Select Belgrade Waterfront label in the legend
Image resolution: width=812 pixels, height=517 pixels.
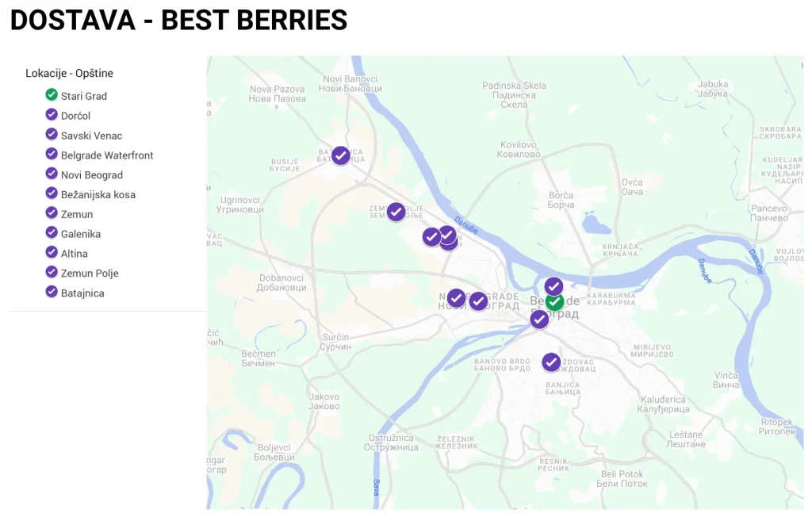(x=107, y=155)
